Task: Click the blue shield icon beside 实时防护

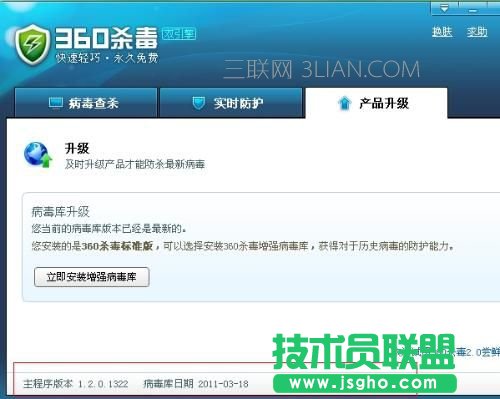Action: click(x=199, y=103)
